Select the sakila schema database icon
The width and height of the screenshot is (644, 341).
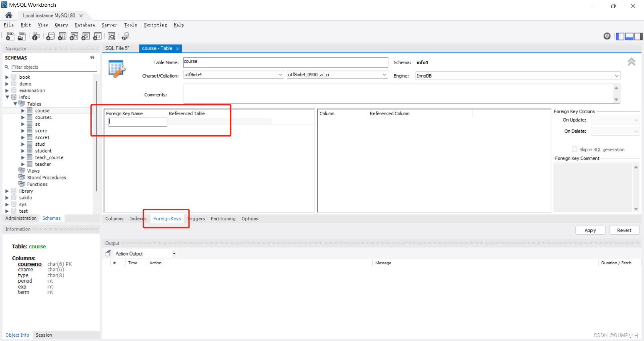[14, 197]
